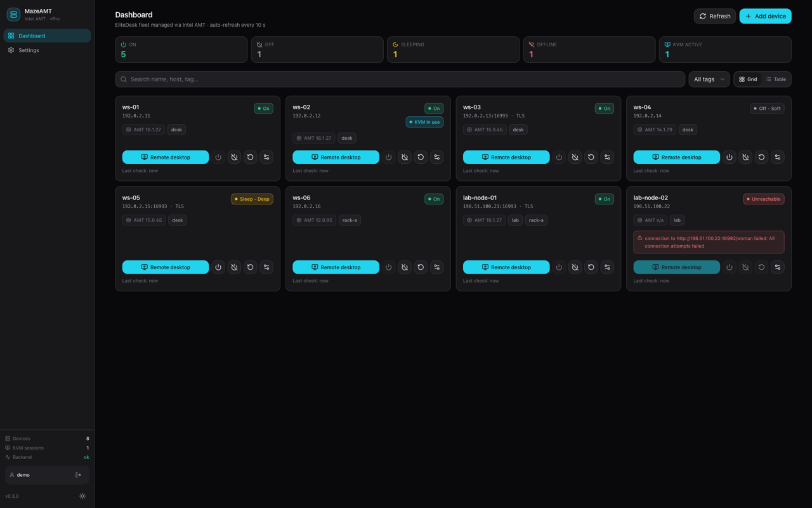This screenshot has height=508, width=812.
Task: Click the lab tag on lab-node-02
Action: click(677, 220)
